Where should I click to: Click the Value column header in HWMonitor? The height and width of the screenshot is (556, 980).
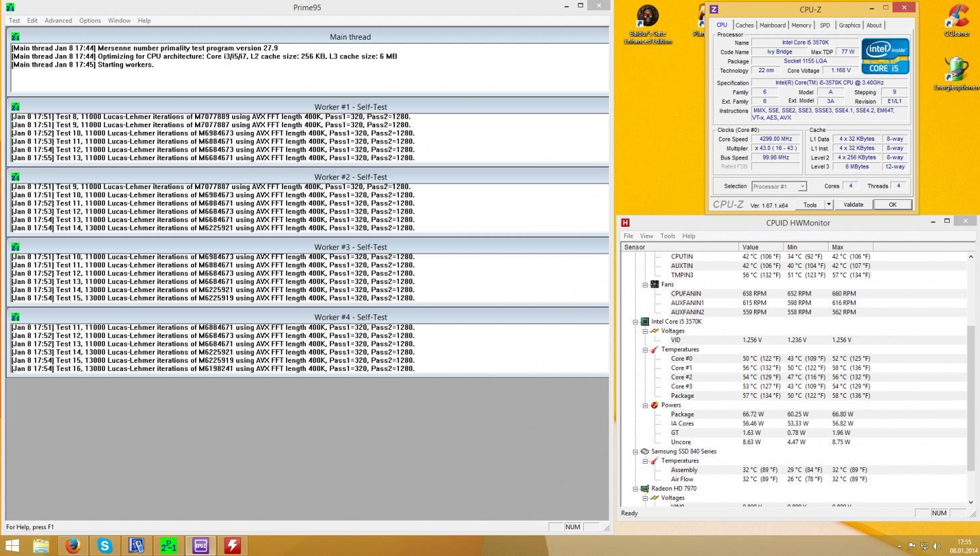tap(762, 247)
